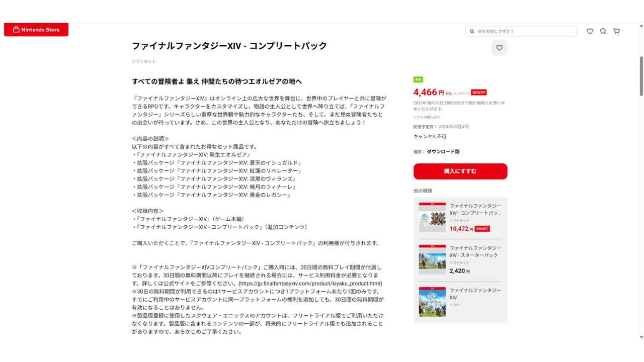
Task: Click the Starter Pack thumbnail image
Action: coord(432,260)
